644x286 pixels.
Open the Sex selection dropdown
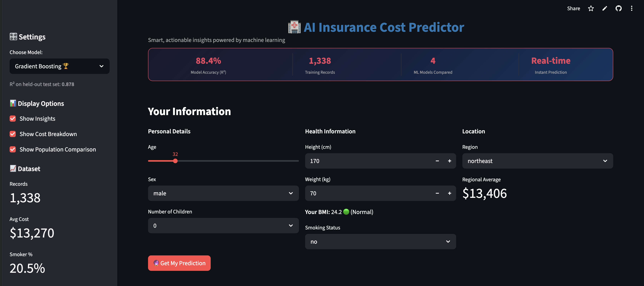223,193
